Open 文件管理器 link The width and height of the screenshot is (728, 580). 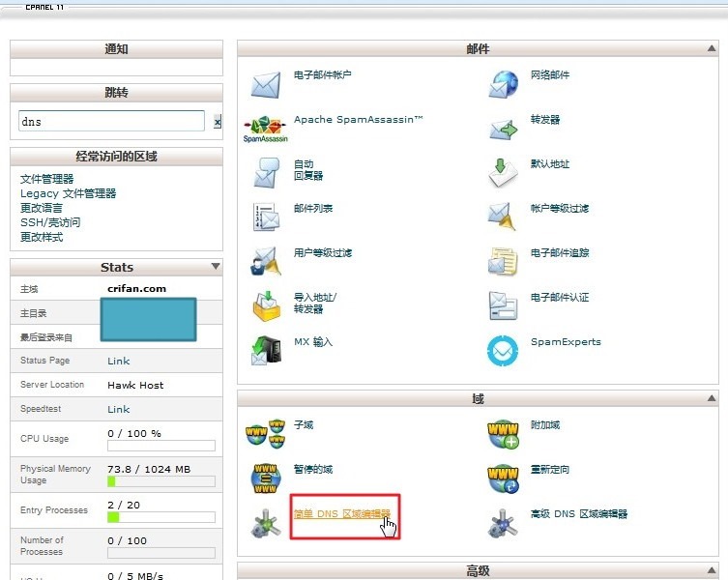tap(47, 179)
